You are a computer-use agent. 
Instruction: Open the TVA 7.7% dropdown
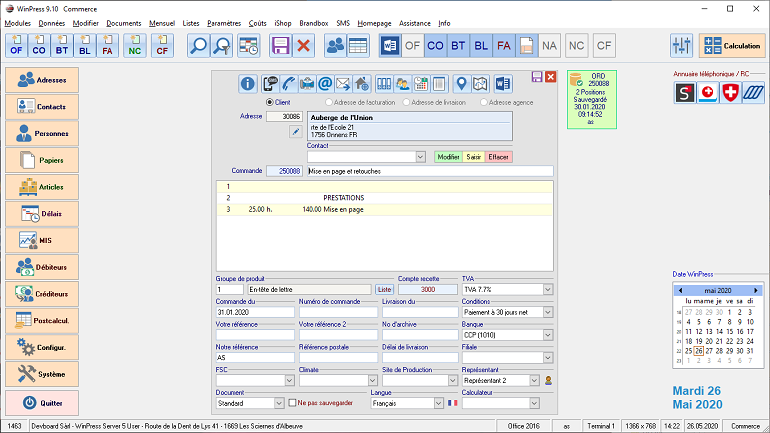point(548,290)
